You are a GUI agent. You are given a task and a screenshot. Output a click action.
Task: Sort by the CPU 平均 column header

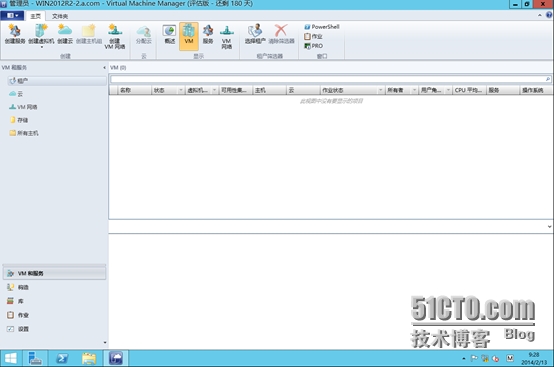(470, 90)
